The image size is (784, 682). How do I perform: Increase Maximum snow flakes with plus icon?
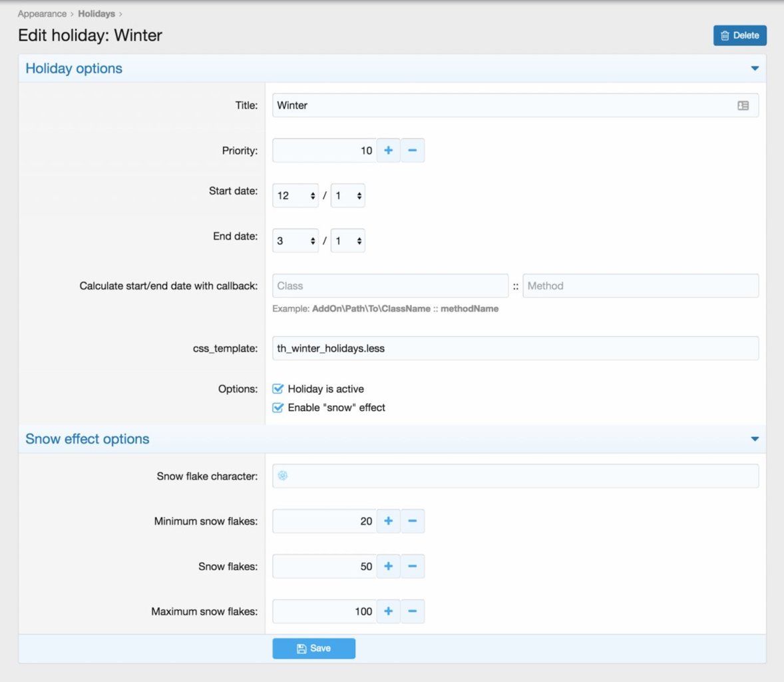coord(388,611)
